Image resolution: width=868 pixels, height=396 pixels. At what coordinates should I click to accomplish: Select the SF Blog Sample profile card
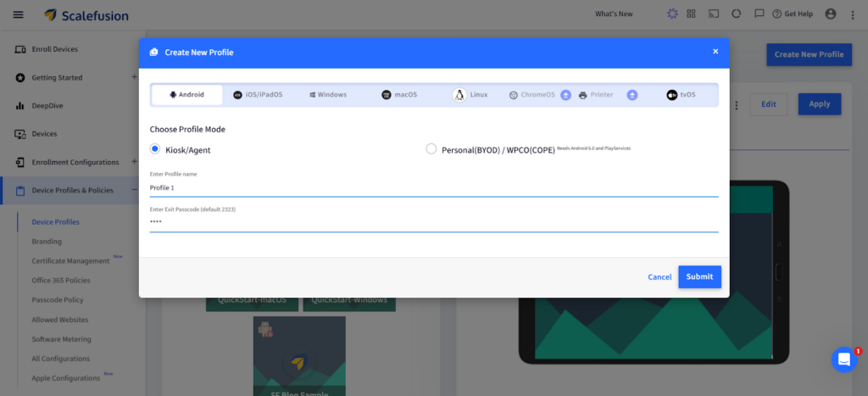pyautogui.click(x=299, y=356)
